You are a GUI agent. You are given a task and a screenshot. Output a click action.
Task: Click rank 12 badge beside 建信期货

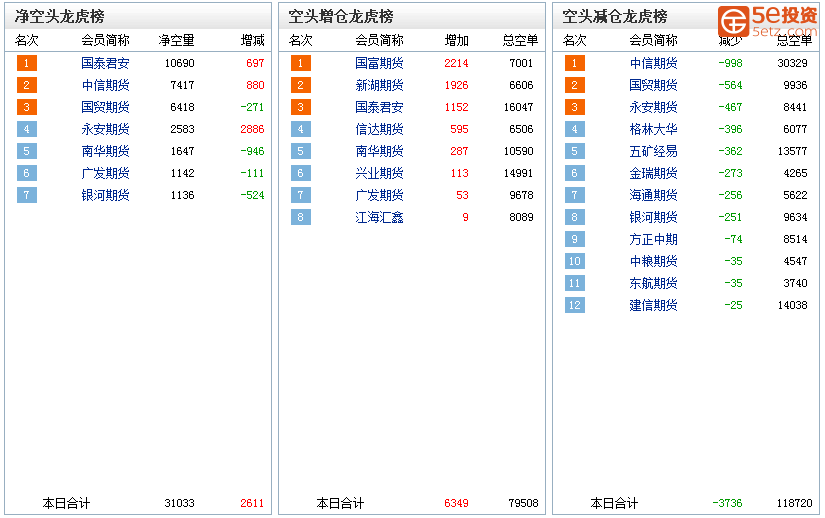(x=575, y=306)
